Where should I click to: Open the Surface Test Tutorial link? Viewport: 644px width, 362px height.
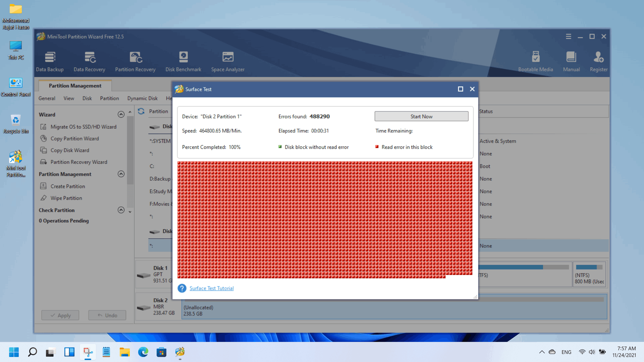point(211,288)
